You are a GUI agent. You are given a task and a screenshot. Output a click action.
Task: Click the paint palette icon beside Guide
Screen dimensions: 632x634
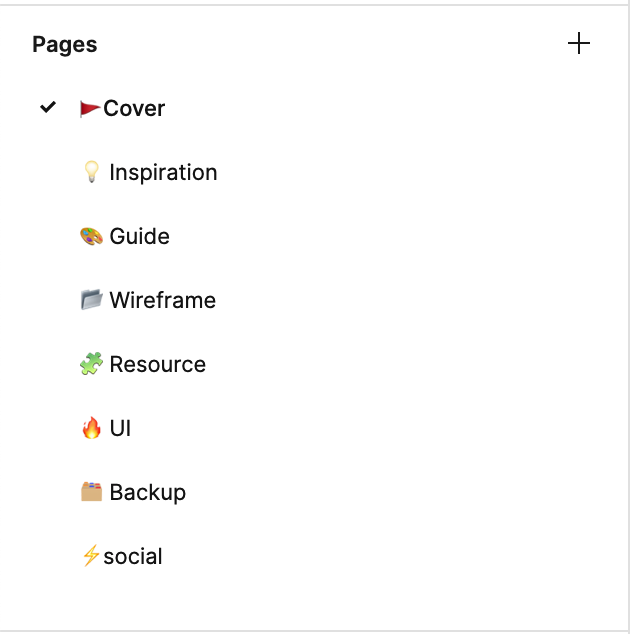91,236
